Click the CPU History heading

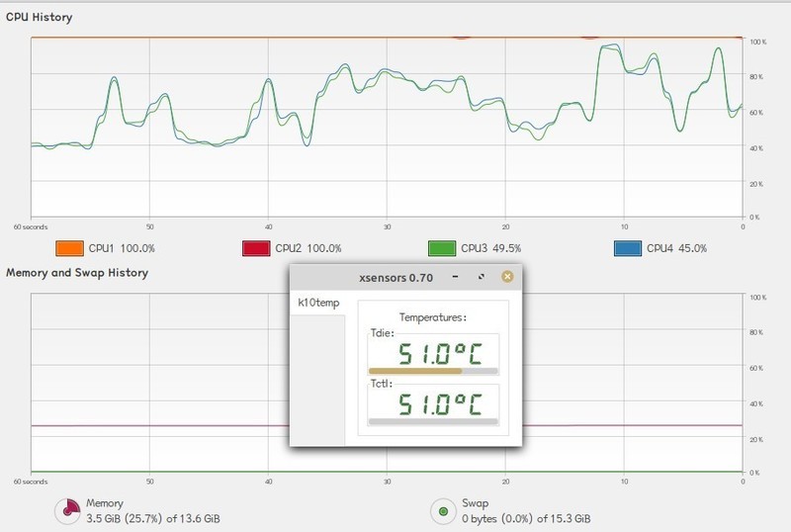40,17
